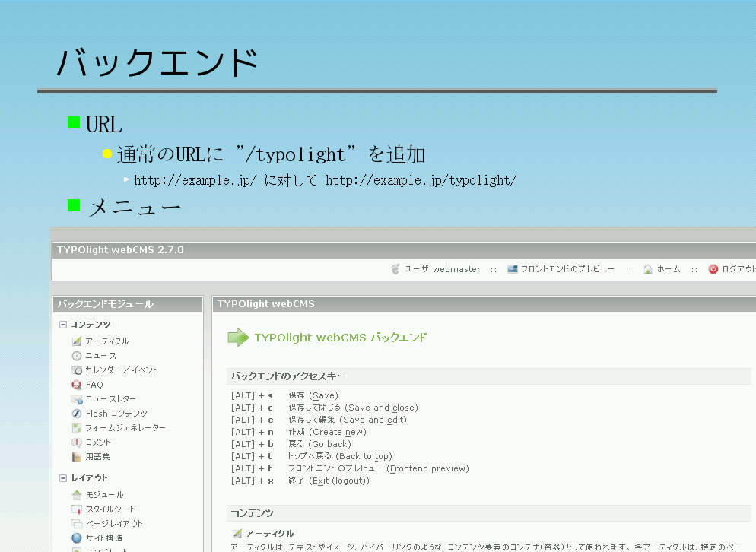The width and height of the screenshot is (756, 552).
Task: Open the Flash コンテンツ module
Action: pos(116,414)
